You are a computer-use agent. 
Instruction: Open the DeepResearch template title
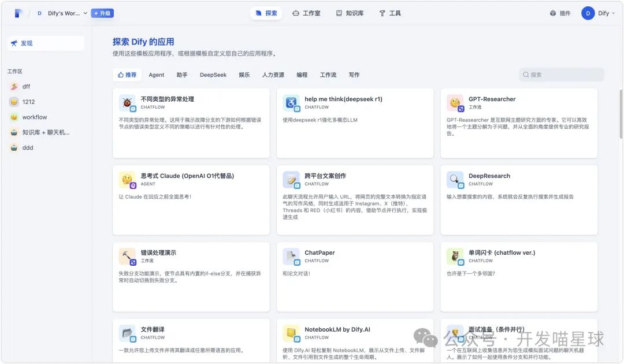489,176
